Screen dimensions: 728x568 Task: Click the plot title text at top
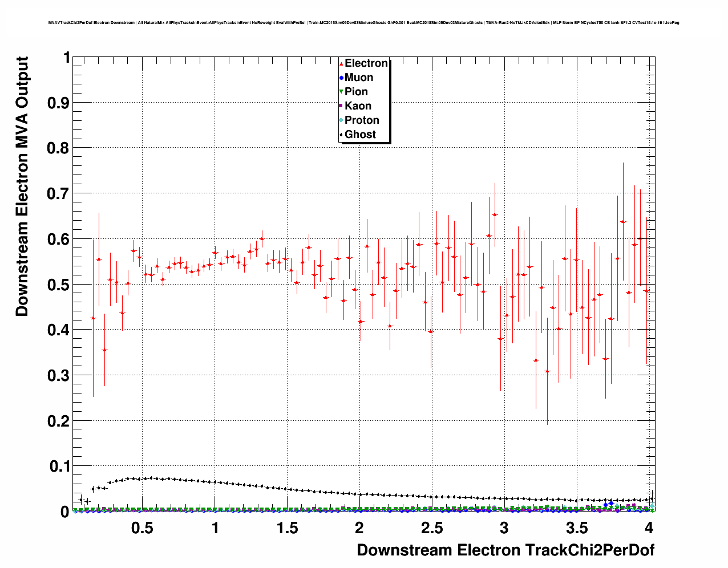point(364,23)
